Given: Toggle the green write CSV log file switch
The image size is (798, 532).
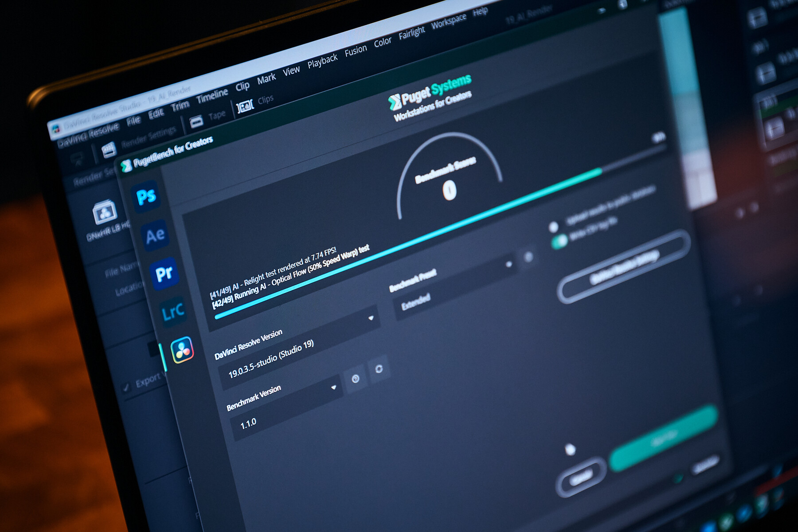Looking at the screenshot, I should [559, 241].
